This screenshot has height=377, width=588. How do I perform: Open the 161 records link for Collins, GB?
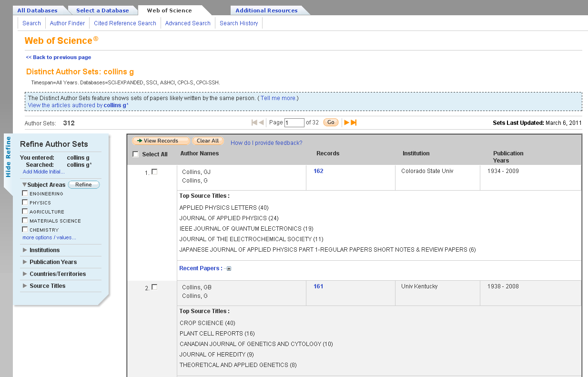(x=318, y=286)
